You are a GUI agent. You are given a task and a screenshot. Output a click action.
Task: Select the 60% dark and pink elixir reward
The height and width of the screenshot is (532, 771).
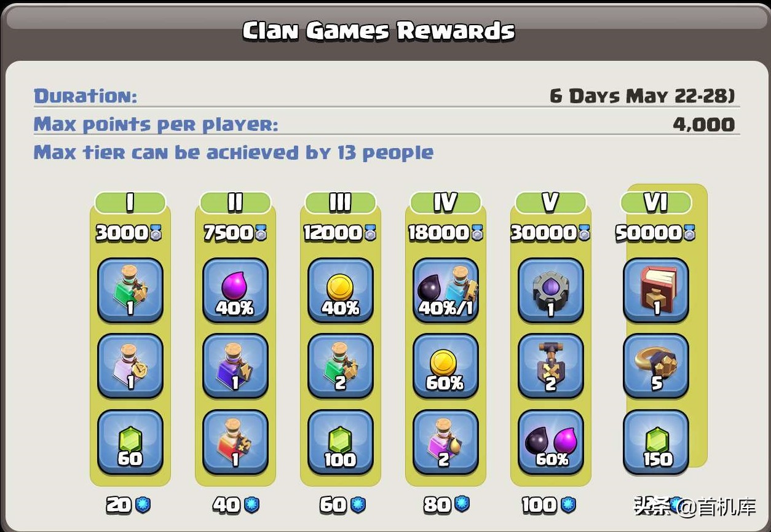[551, 443]
